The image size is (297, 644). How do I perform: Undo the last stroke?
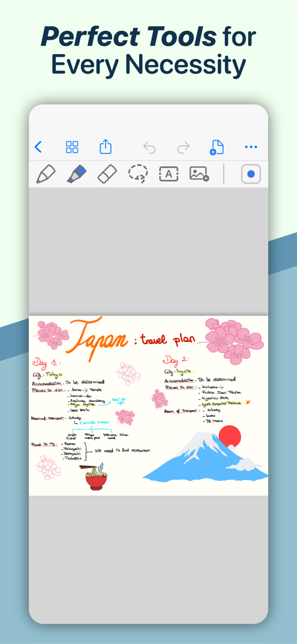pyautogui.click(x=149, y=147)
